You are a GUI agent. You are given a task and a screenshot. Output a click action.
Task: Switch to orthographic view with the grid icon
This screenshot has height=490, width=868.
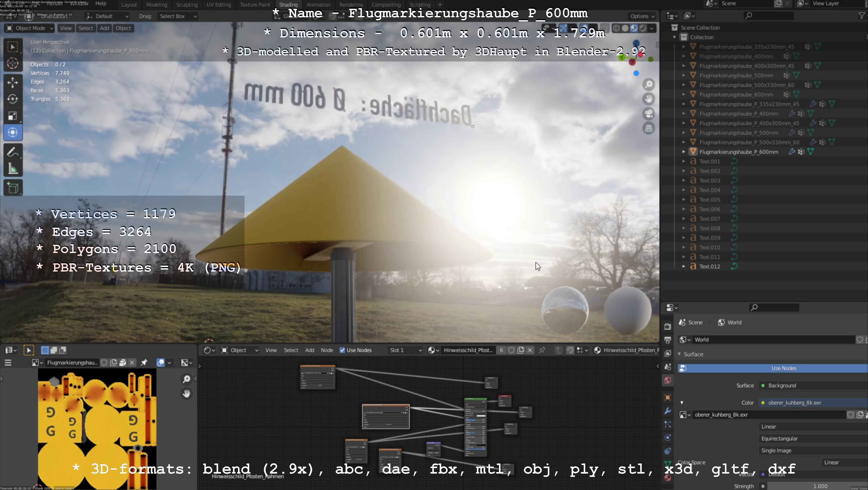[649, 128]
